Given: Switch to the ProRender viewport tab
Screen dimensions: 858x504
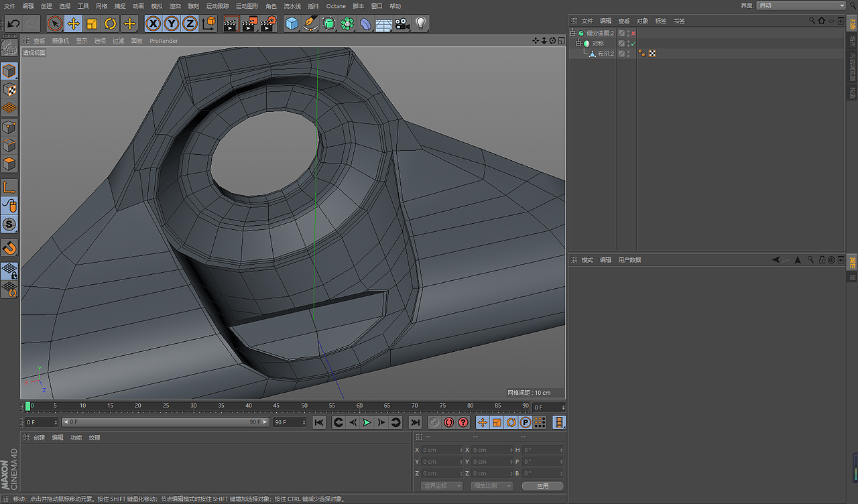Looking at the screenshot, I should pyautogui.click(x=164, y=40).
